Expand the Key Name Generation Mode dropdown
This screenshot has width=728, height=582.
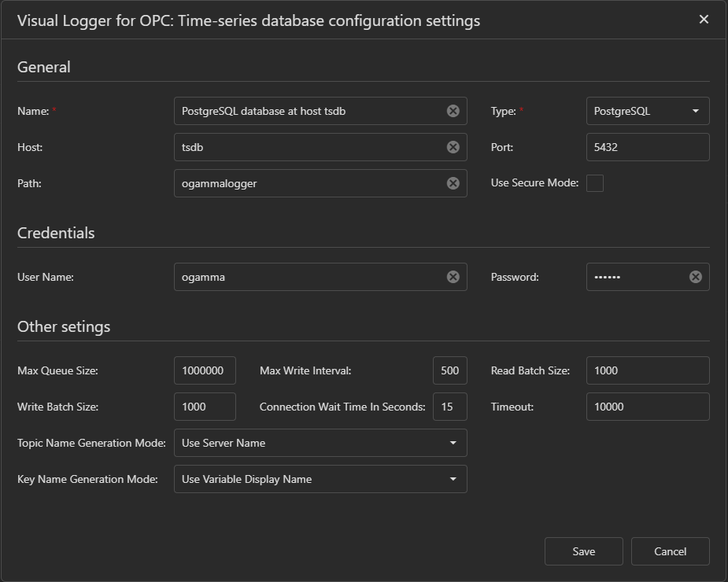(320, 479)
